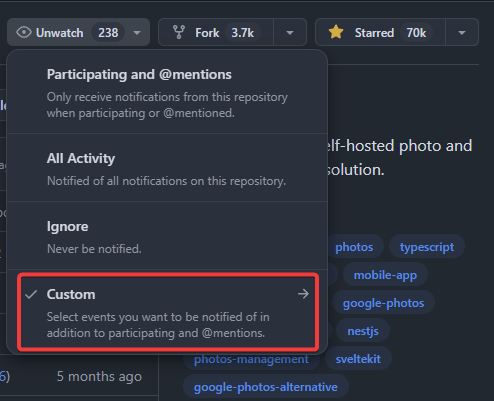
Task: Open the google-photos-alternative topic tag
Action: (266, 387)
